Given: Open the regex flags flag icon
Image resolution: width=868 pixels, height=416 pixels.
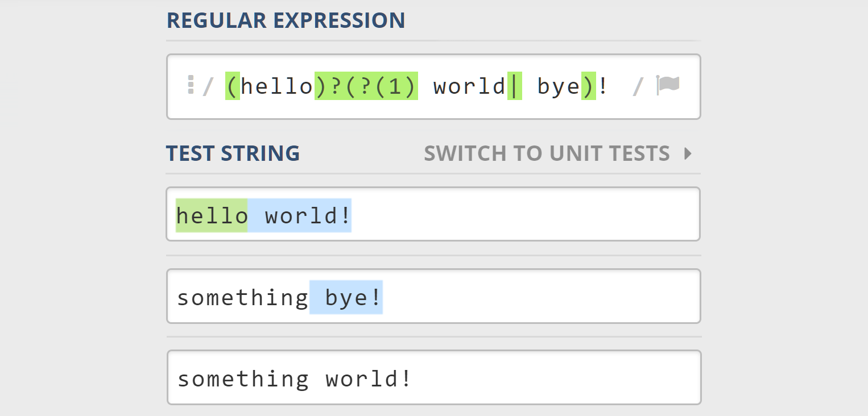Looking at the screenshot, I should 668,85.
